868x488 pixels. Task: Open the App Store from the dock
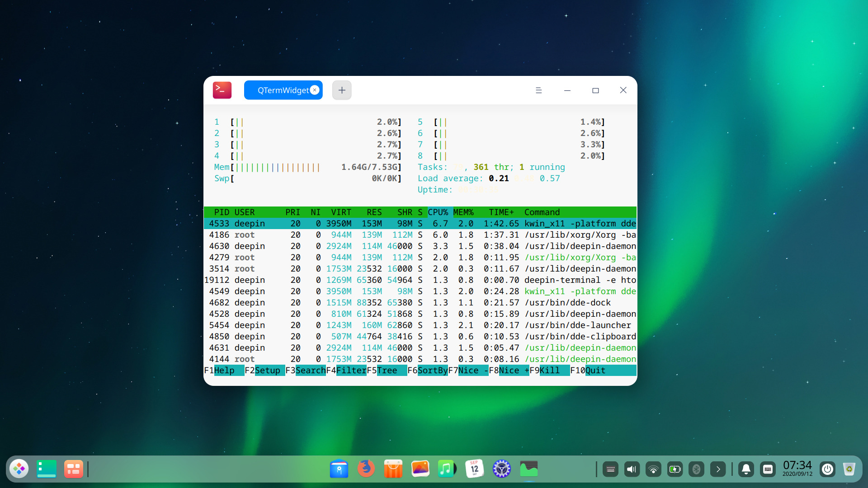coord(393,469)
